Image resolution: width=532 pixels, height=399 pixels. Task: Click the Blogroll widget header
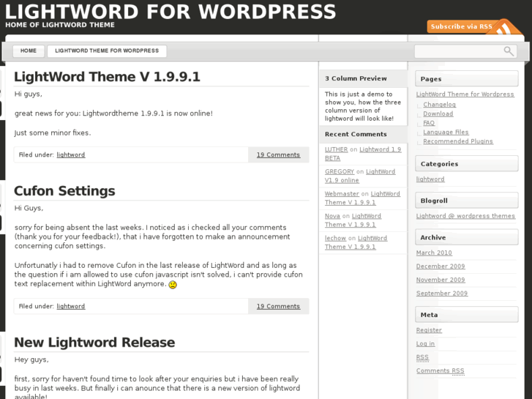(x=467, y=201)
